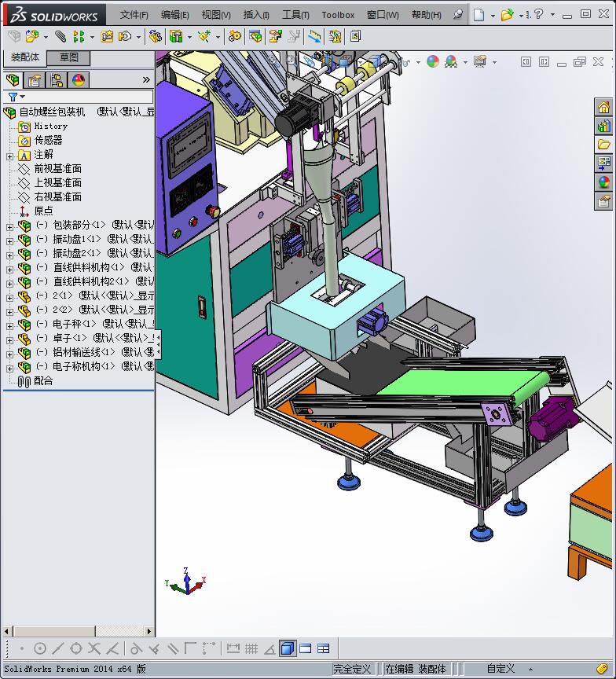The height and width of the screenshot is (679, 616).
Task: Expand the 电子秤<1> component node
Action: coord(9,326)
